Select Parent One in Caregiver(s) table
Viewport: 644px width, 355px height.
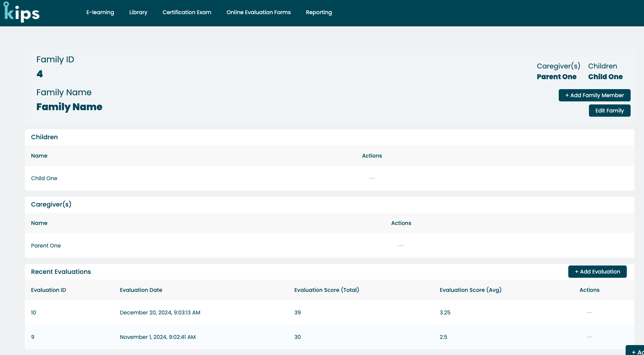[x=46, y=246]
